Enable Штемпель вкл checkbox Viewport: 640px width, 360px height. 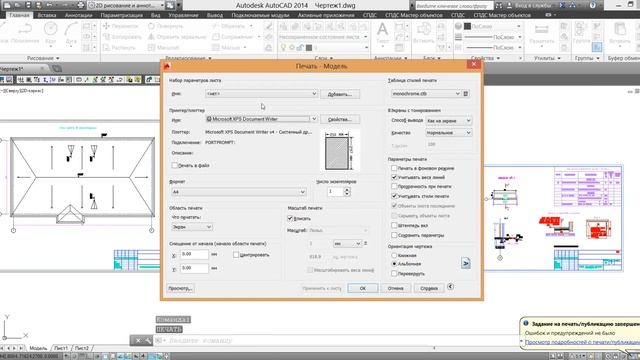pyautogui.click(x=394, y=225)
